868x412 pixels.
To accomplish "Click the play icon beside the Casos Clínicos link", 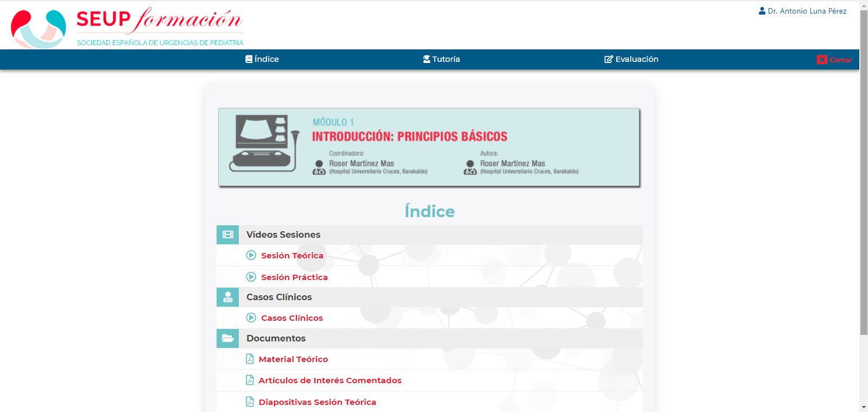I will [x=251, y=318].
